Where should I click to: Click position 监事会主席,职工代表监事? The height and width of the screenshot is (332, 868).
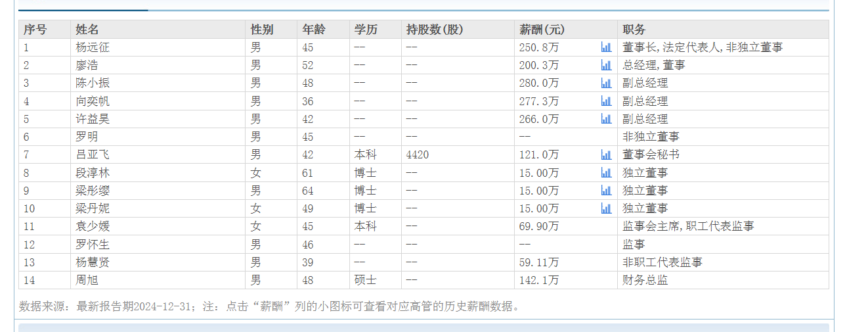click(x=688, y=226)
